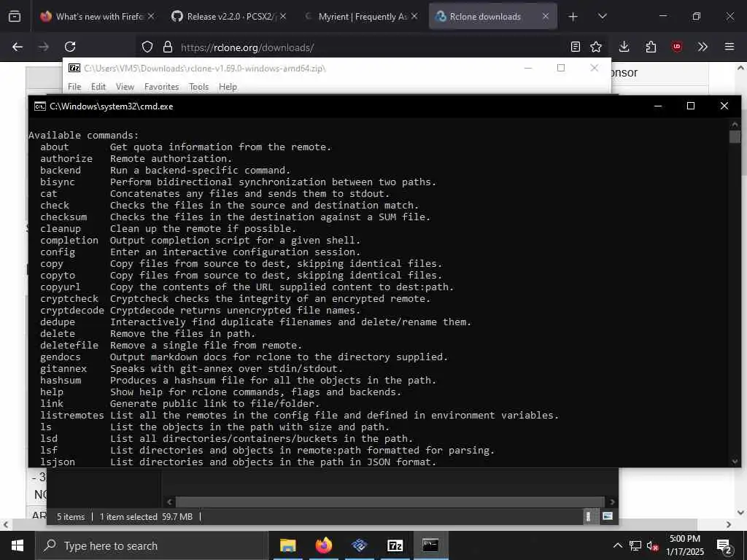Open the Windows Start menu
This screenshot has height=560, width=747.
point(18,545)
